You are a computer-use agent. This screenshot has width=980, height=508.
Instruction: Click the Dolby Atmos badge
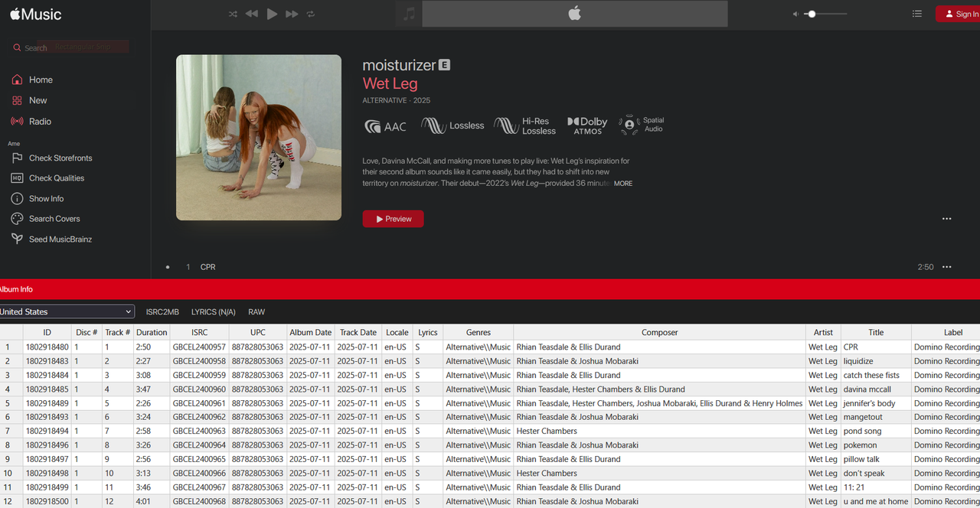(x=587, y=125)
